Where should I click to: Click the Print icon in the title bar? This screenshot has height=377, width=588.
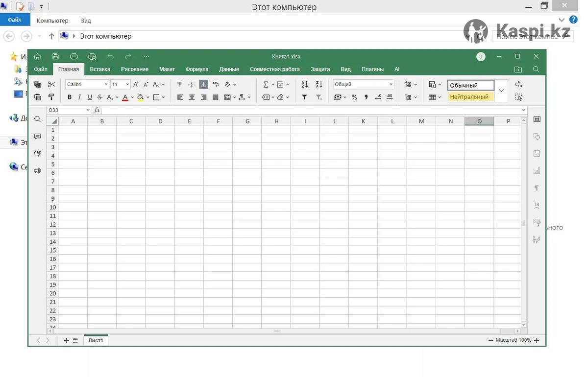(x=74, y=56)
